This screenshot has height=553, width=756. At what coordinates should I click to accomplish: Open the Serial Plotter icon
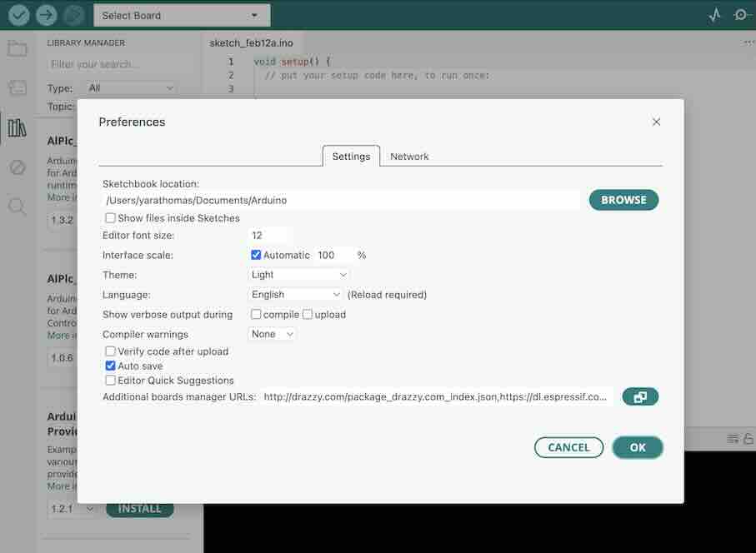pos(714,16)
